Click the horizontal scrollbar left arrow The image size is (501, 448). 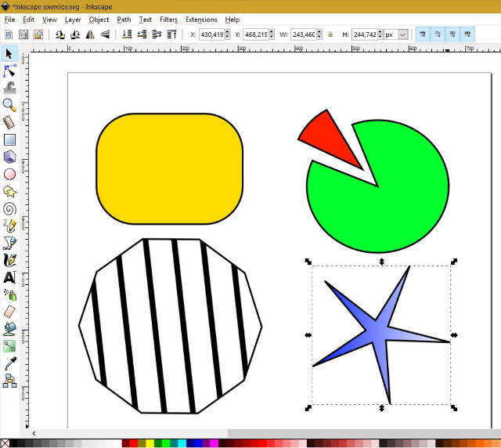point(34,433)
